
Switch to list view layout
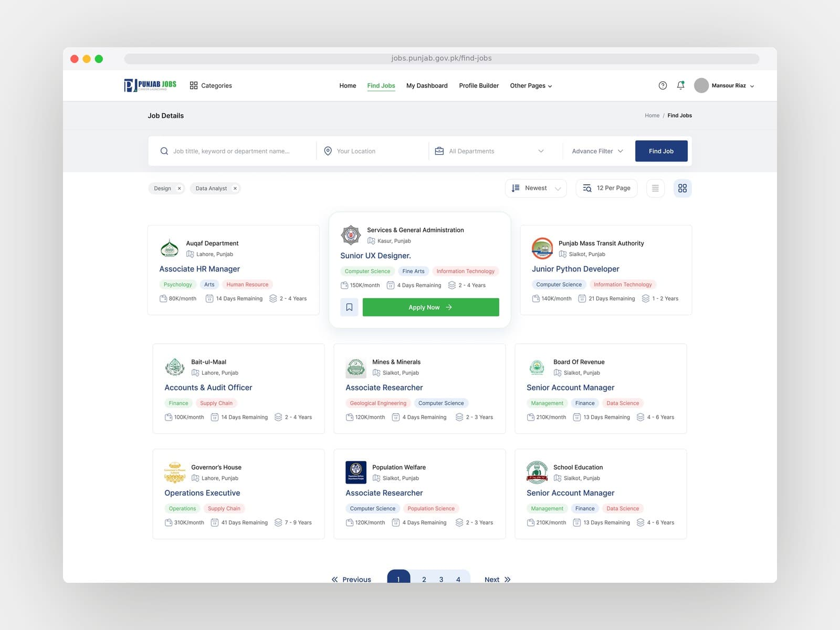tap(655, 188)
